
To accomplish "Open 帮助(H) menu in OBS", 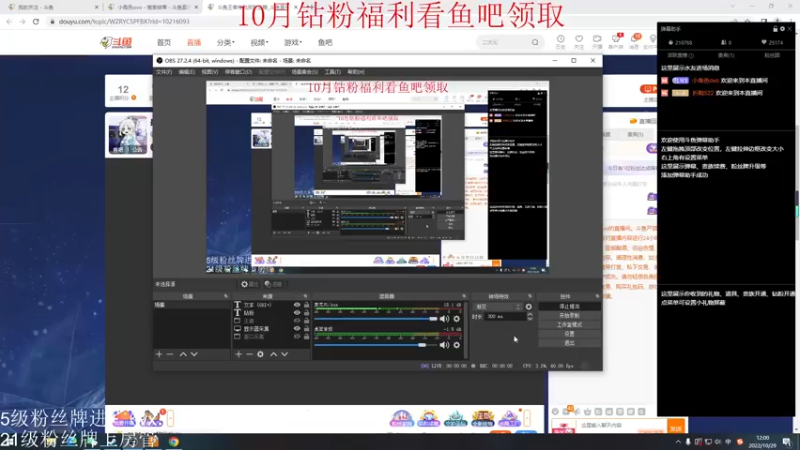I will tap(356, 72).
